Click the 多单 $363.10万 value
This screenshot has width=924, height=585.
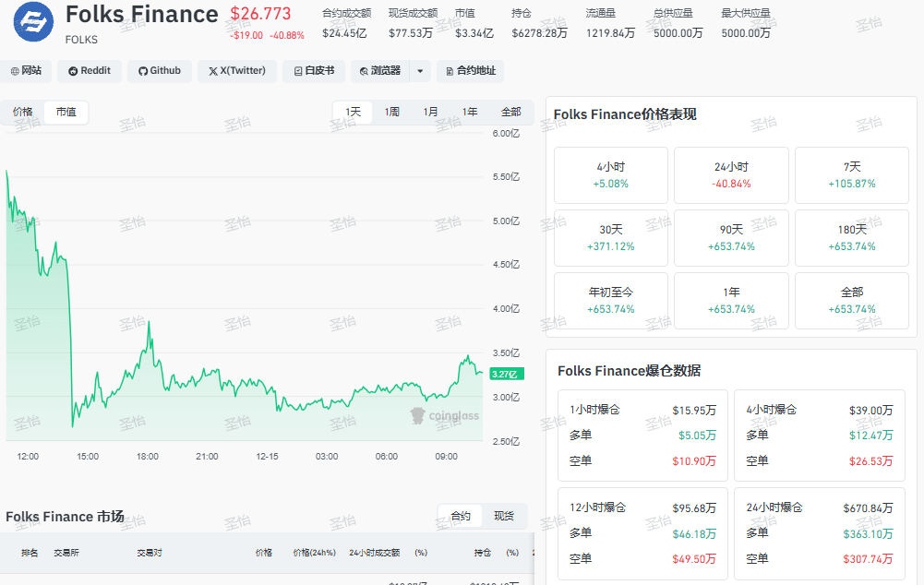[868, 533]
